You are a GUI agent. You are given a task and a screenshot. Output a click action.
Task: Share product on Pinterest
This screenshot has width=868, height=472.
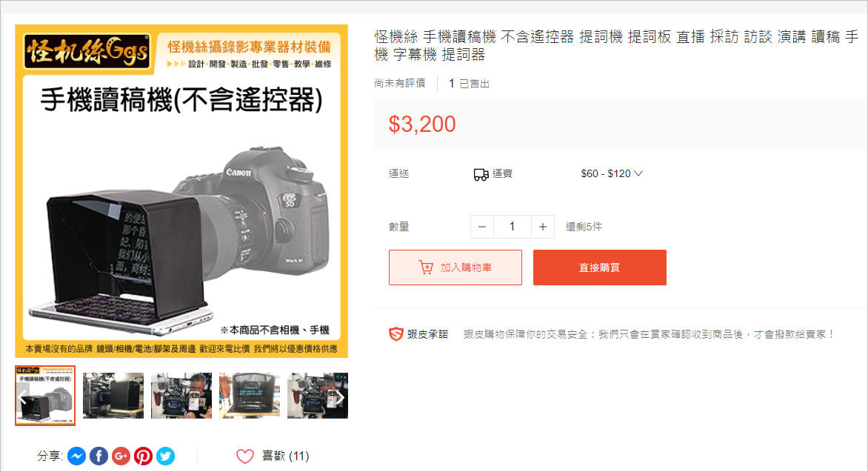click(x=144, y=456)
